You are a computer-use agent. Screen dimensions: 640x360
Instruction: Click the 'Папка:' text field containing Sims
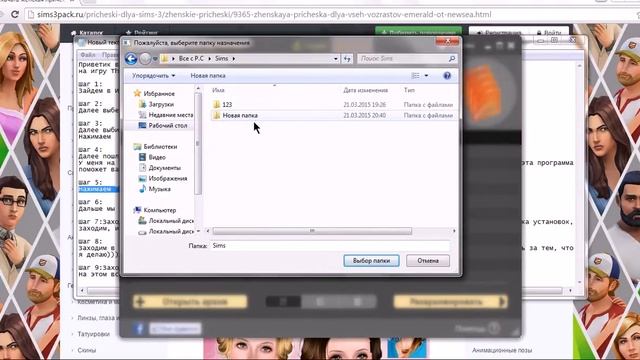click(x=330, y=246)
